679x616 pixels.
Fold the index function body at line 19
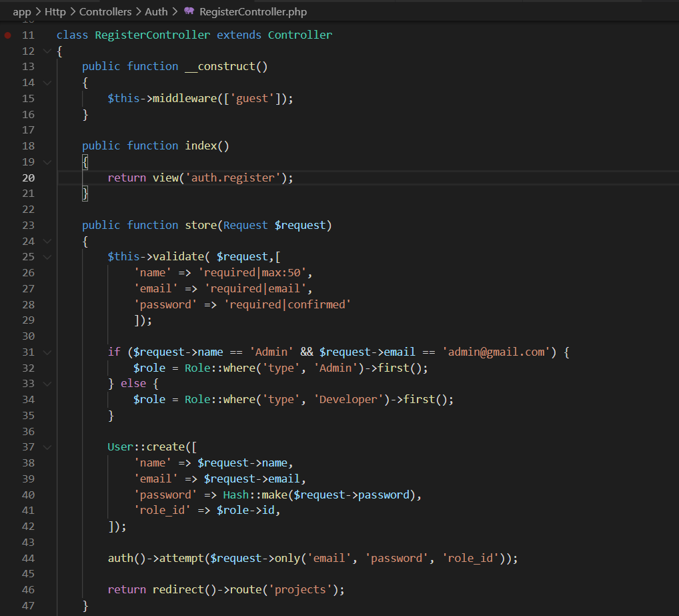[x=47, y=162]
